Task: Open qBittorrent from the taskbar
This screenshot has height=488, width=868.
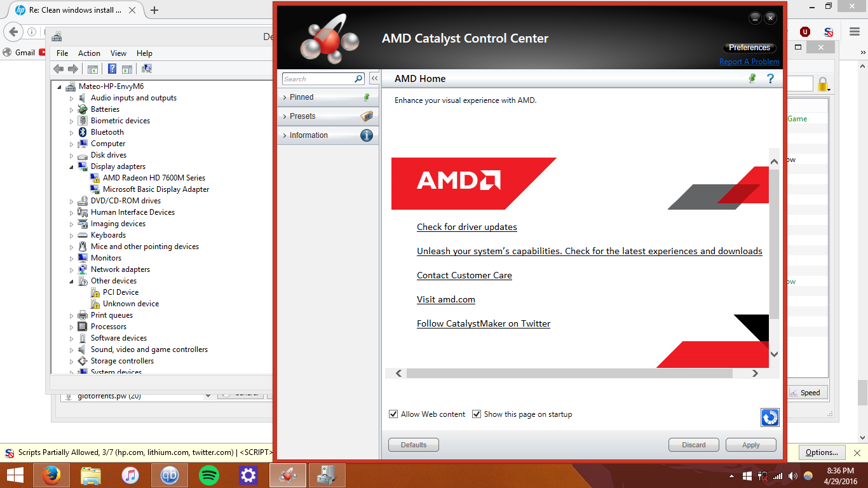Action: [170, 475]
